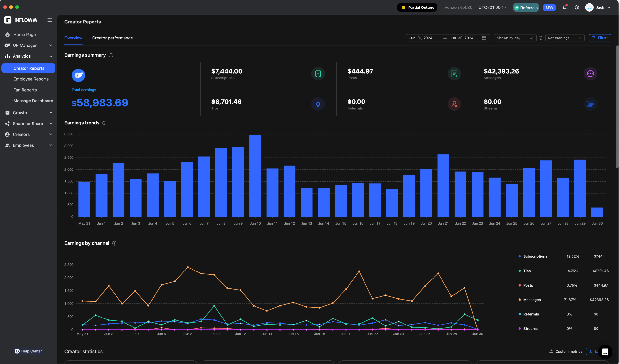This screenshot has width=620, height=364.
Task: Open the Help Center link
Action: click(x=29, y=351)
